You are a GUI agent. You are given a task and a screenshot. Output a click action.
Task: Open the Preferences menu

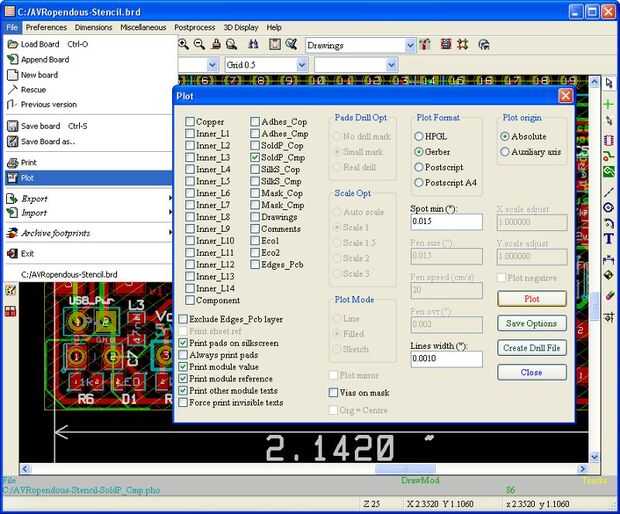click(46, 27)
